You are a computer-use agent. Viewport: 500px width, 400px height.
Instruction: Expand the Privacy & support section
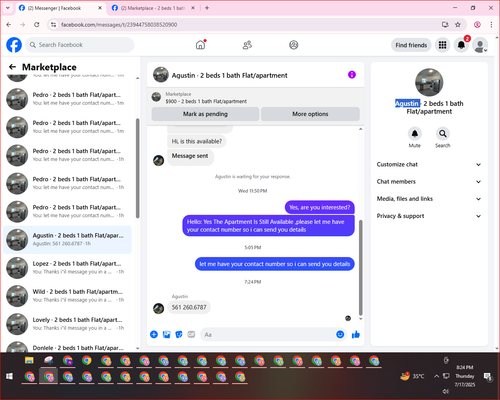click(429, 216)
